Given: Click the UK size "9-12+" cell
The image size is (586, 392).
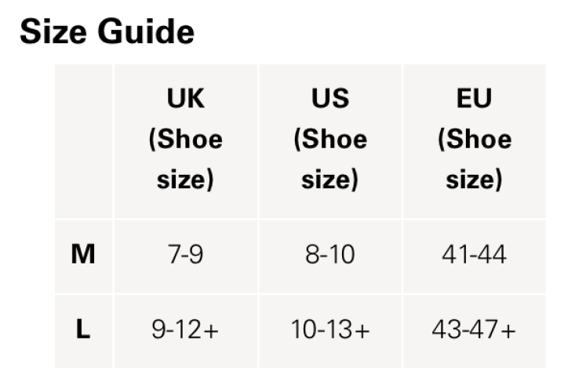Looking at the screenshot, I should 185,330.
